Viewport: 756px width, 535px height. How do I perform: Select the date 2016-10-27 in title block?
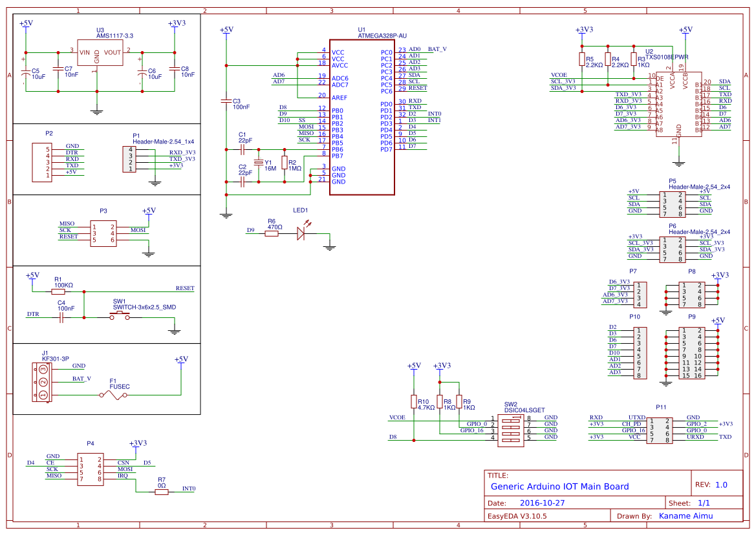point(541,501)
